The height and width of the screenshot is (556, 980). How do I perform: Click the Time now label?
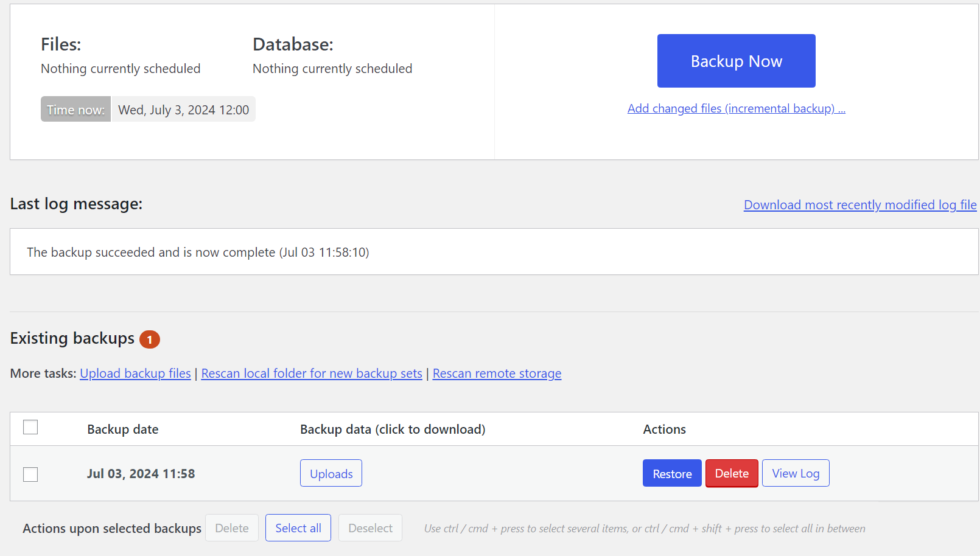(75, 109)
